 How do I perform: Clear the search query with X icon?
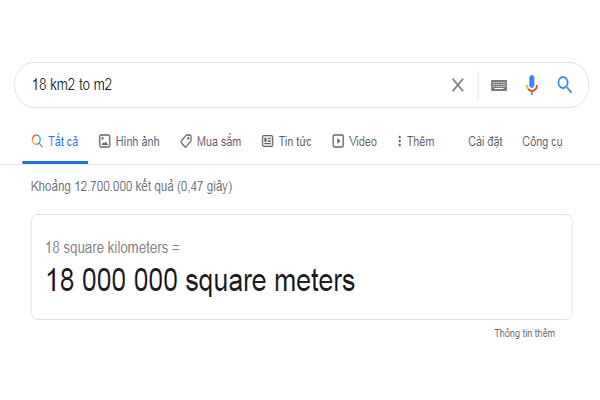[458, 85]
